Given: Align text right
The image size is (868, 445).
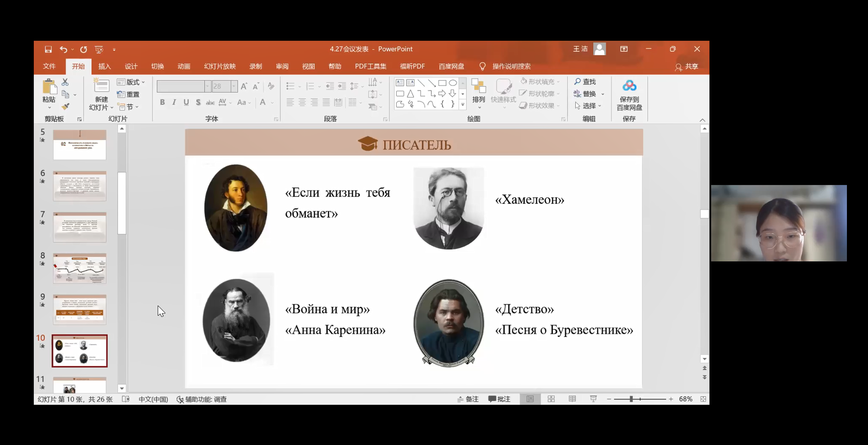Looking at the screenshot, I should pyautogui.click(x=314, y=102).
